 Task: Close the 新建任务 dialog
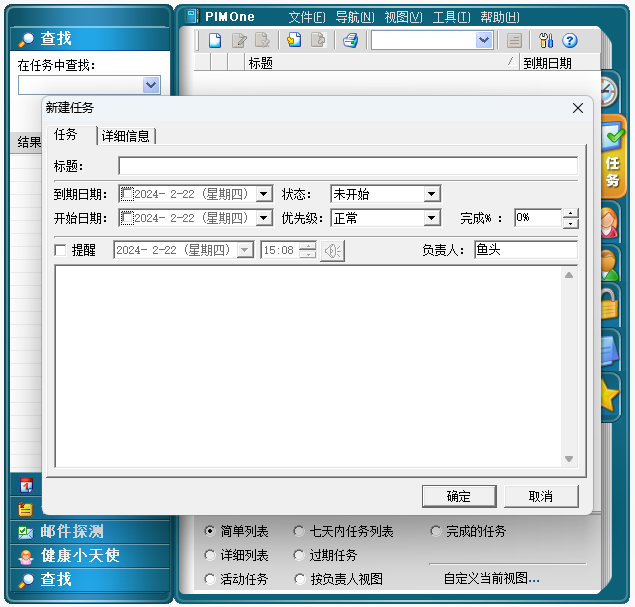[578, 108]
